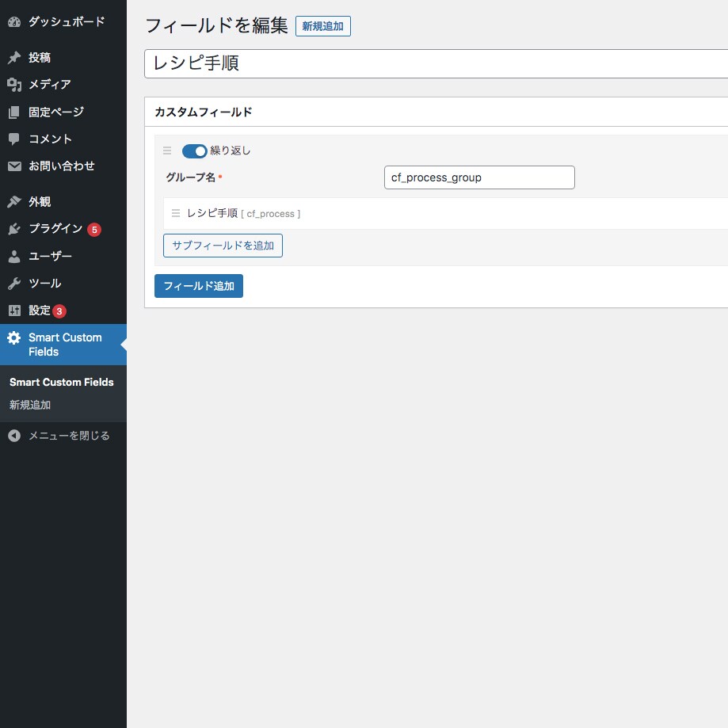Click the レシピ手順 title input field
Screen dimensions: 728x728
tap(436, 63)
